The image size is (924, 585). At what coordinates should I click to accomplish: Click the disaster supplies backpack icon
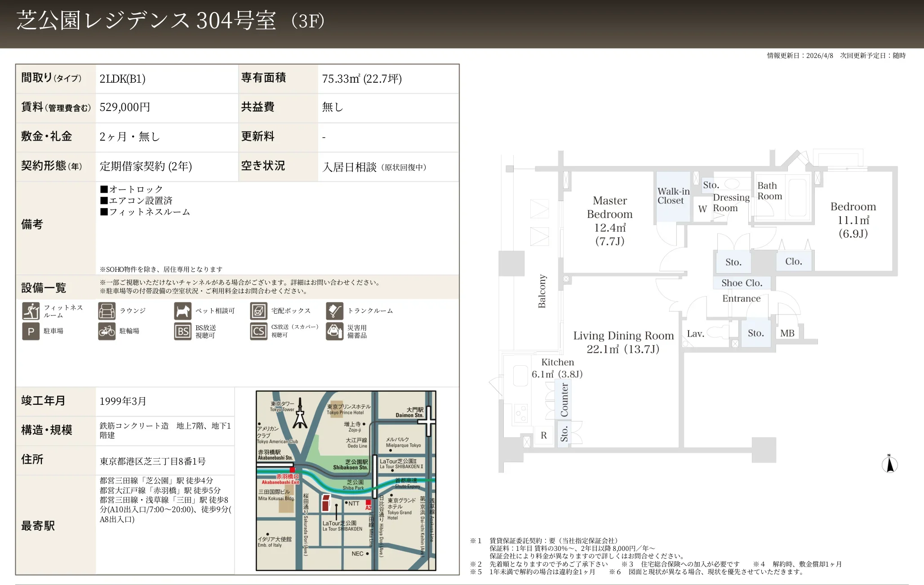click(x=335, y=332)
